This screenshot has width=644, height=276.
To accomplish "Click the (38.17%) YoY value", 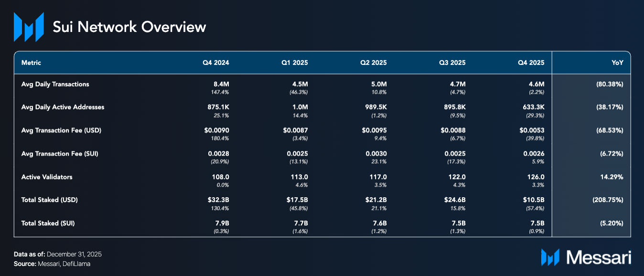I will pyautogui.click(x=610, y=107).
